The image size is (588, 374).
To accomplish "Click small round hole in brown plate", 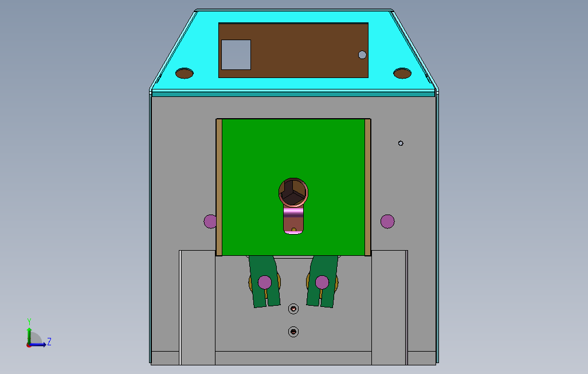I will click(x=362, y=55).
